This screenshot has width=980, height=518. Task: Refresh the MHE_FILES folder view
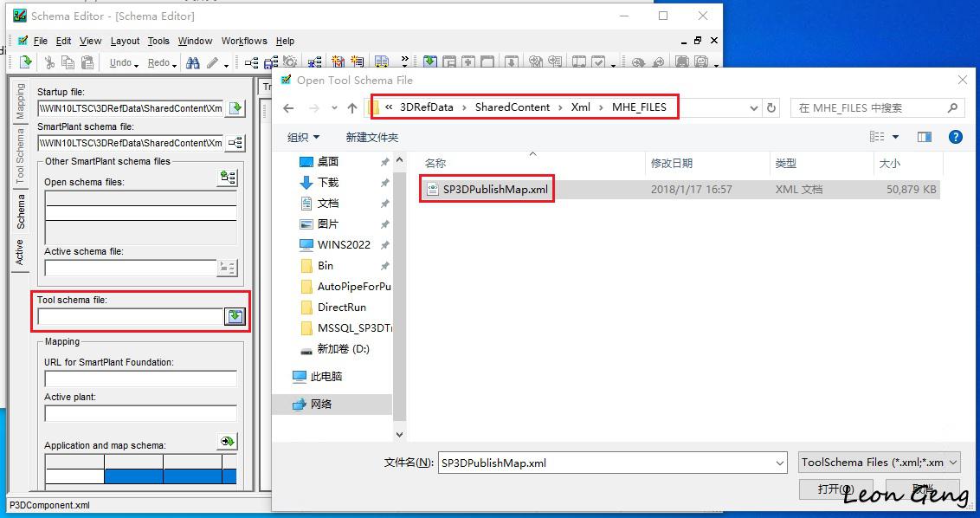coord(771,107)
